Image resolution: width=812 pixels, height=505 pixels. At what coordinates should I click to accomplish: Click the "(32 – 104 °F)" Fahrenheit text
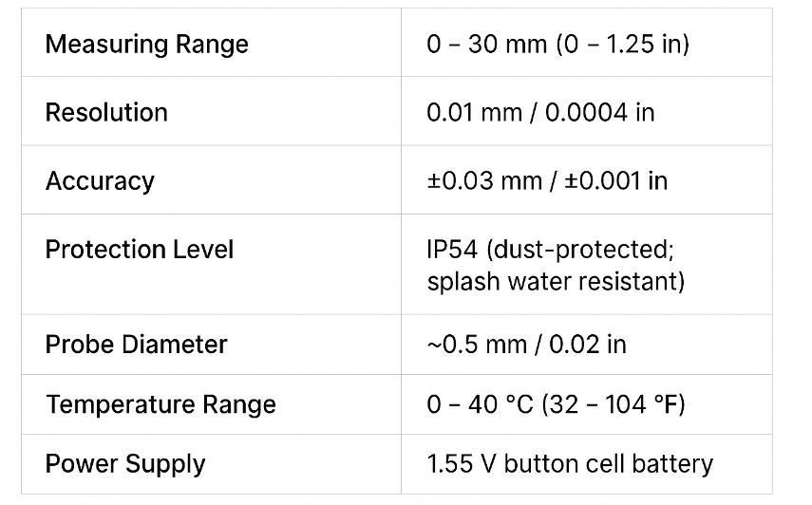coord(616,404)
